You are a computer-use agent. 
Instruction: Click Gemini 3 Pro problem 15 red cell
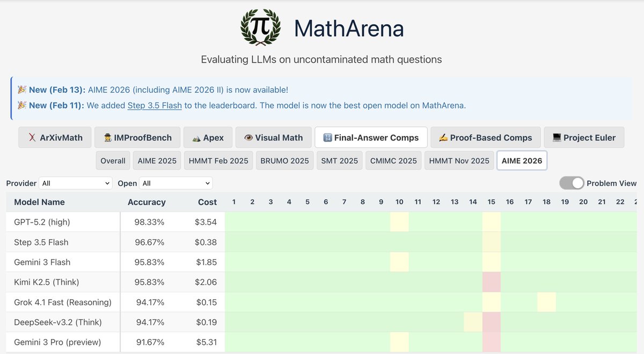[492, 342]
